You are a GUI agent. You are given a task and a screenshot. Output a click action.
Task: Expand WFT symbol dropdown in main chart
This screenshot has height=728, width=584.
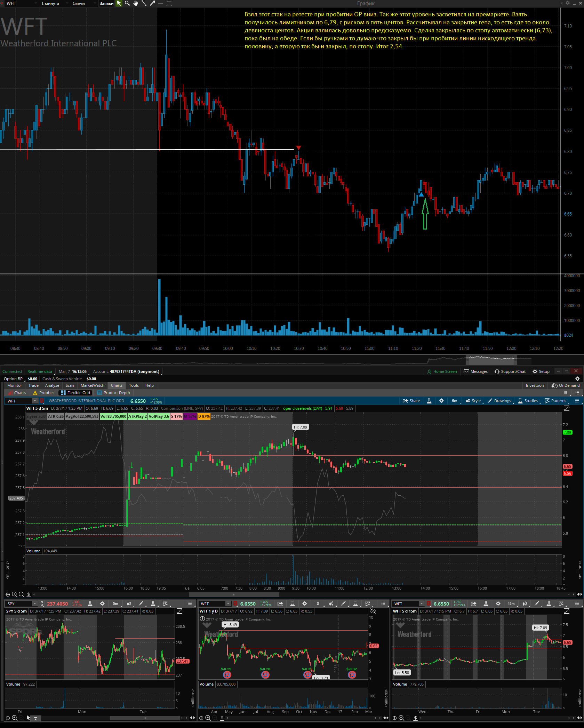click(35, 401)
